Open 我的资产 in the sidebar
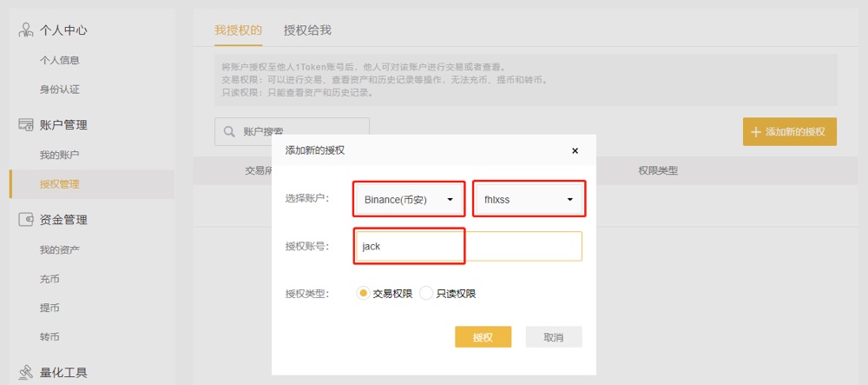Screen dimensions: 868x385 coord(59,249)
